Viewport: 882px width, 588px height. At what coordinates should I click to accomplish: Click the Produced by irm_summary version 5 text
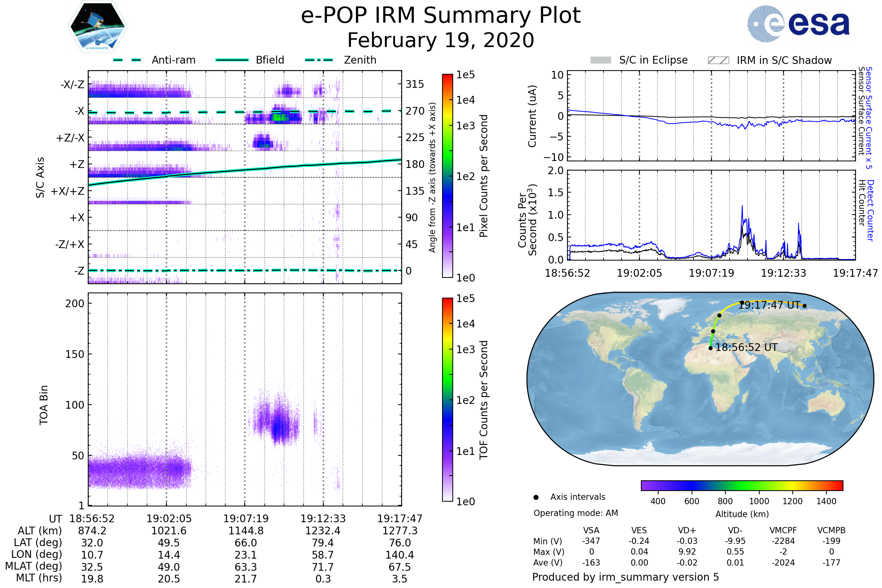[625, 577]
